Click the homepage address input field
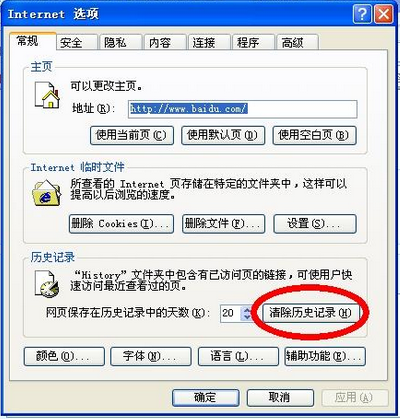 (x=243, y=109)
